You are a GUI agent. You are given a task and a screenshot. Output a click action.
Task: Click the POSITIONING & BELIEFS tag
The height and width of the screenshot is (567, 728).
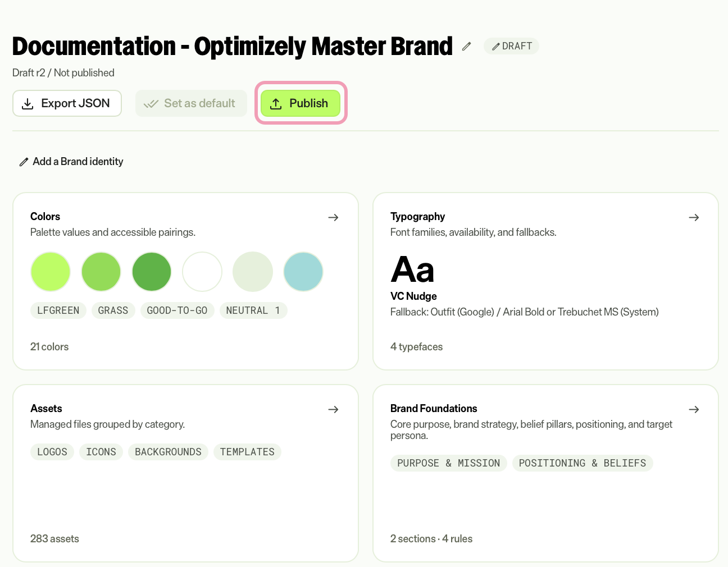(x=583, y=463)
